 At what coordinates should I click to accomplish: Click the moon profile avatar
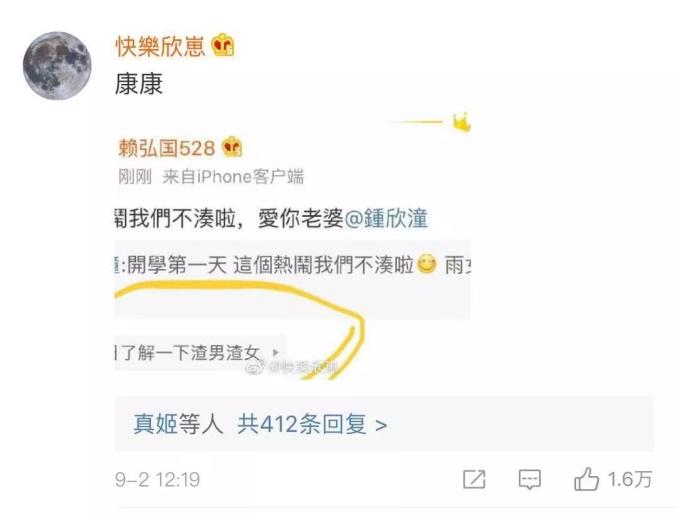tap(57, 66)
